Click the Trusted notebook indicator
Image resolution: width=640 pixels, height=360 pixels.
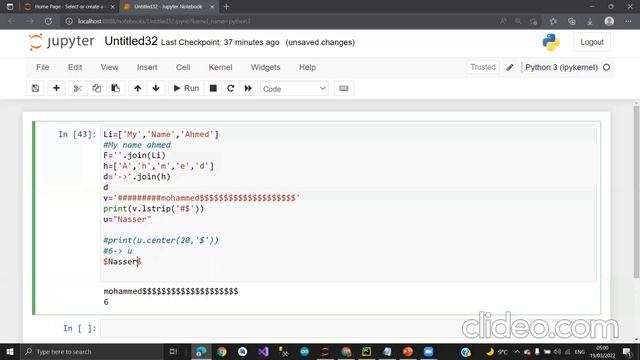coord(483,67)
